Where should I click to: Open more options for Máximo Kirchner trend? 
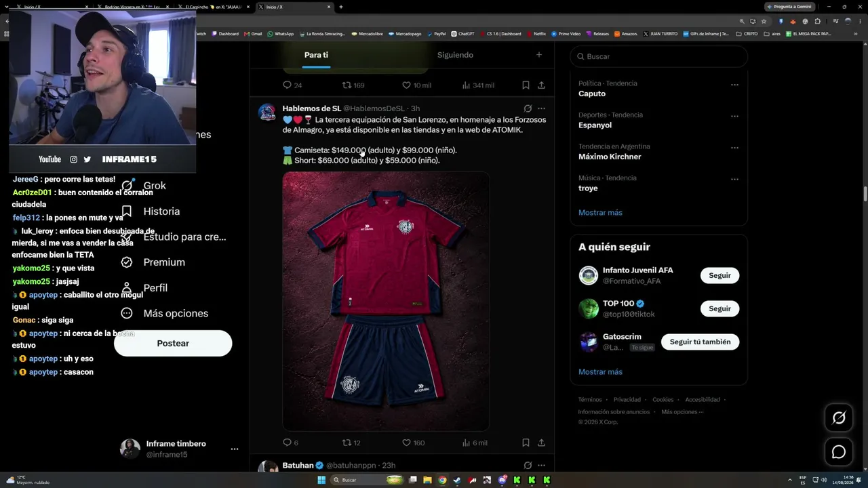pos(734,148)
